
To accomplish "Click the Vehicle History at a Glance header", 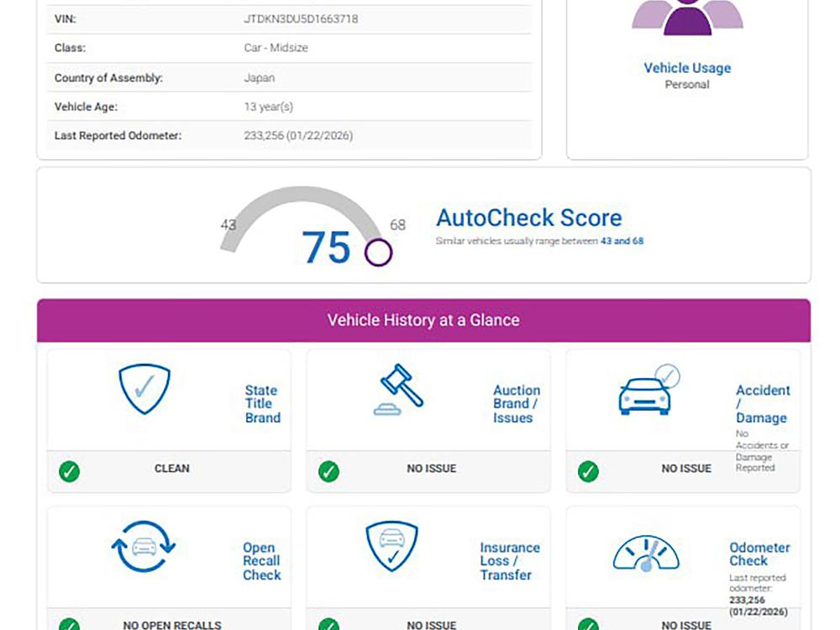I will coord(423,320).
